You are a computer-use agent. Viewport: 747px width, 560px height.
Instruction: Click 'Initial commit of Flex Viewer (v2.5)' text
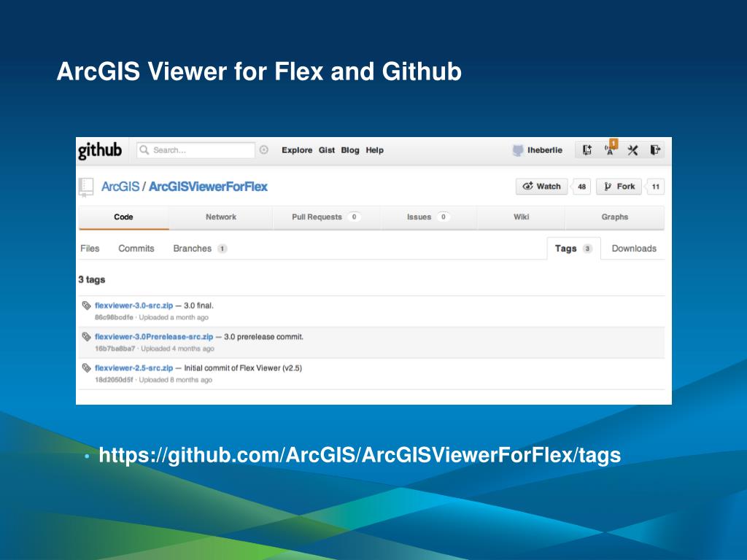243,368
